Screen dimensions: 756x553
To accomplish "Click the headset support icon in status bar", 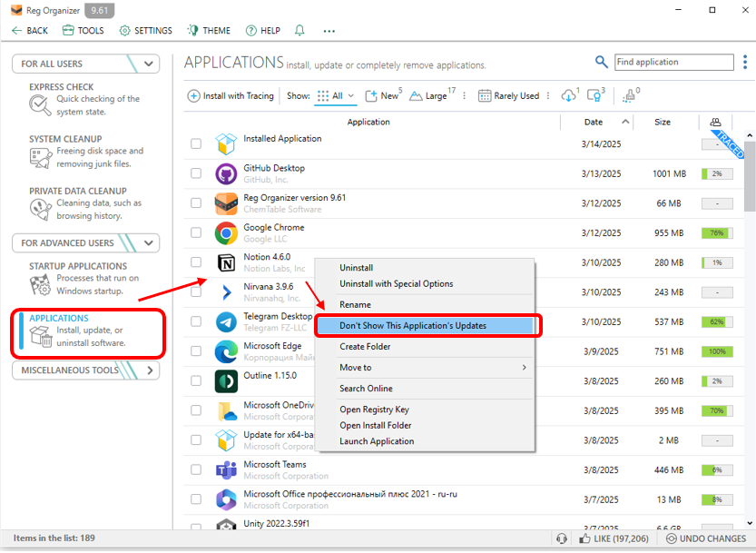I will 561,538.
